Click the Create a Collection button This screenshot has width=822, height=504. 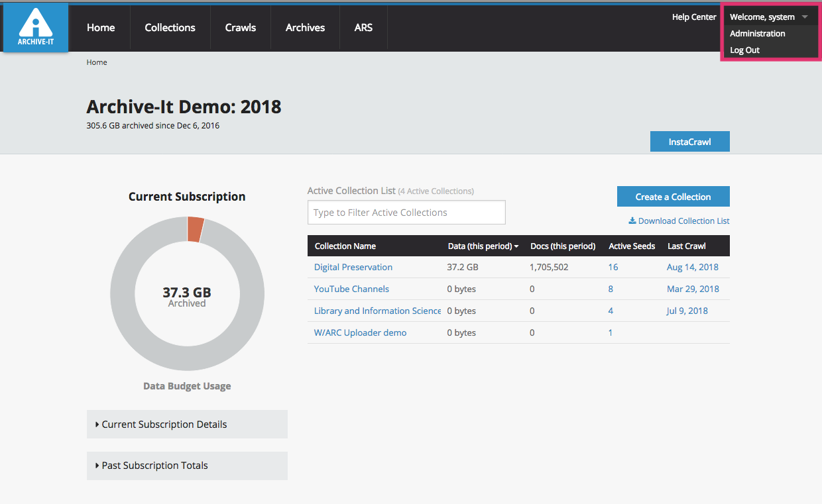(673, 197)
